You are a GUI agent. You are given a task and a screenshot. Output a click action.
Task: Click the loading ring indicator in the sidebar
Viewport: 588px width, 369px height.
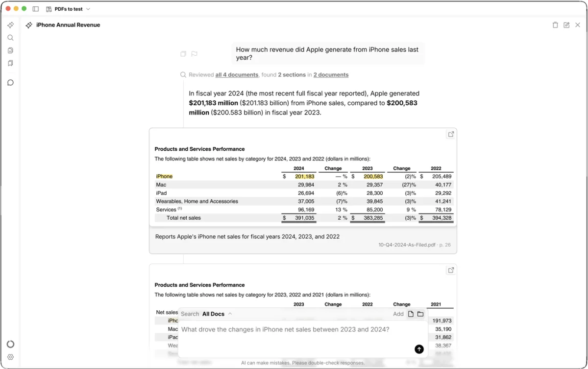[10, 344]
